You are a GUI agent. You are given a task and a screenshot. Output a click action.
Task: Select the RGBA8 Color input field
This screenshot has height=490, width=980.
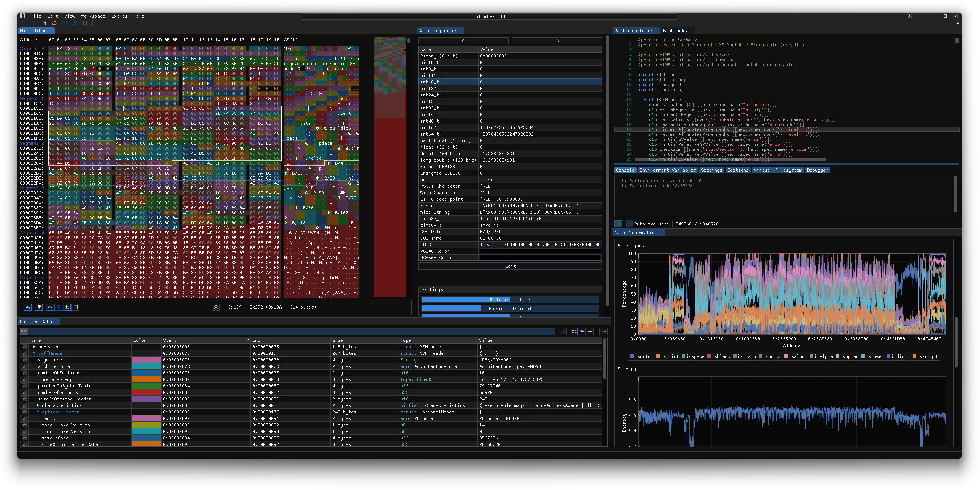coord(541,251)
